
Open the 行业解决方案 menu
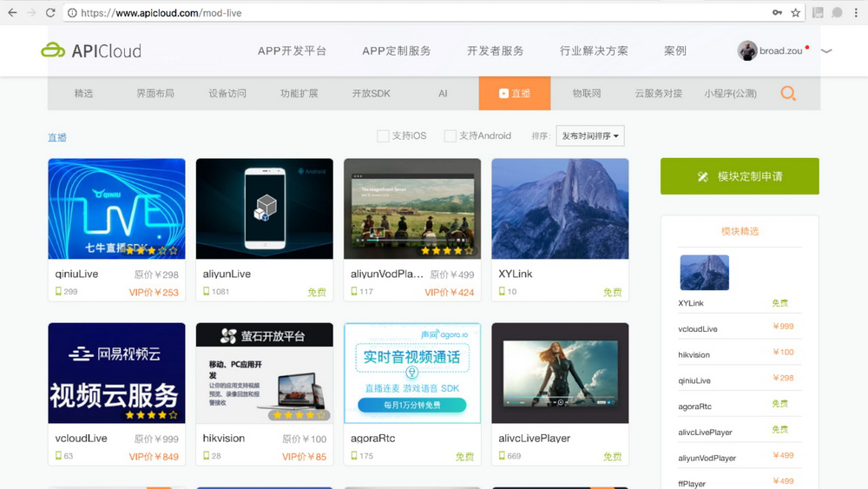[594, 51]
